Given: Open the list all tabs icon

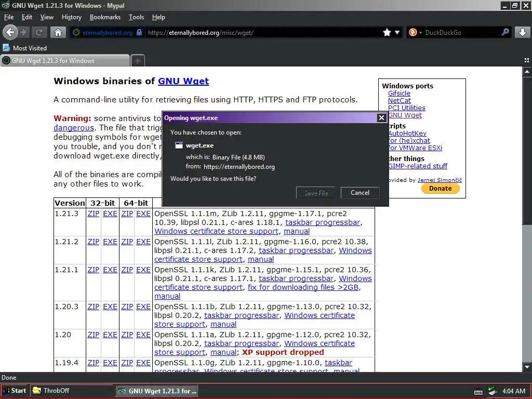Looking at the screenshot, I should pyautogui.click(x=527, y=60).
